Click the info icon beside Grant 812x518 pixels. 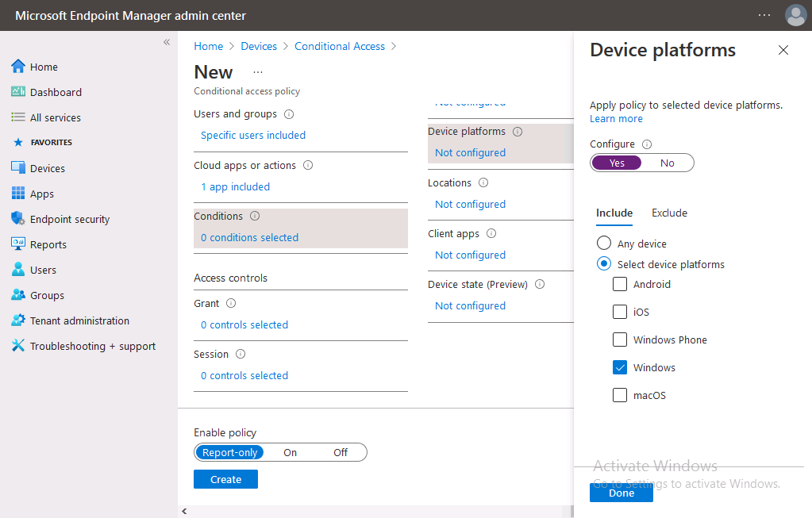[231, 303]
